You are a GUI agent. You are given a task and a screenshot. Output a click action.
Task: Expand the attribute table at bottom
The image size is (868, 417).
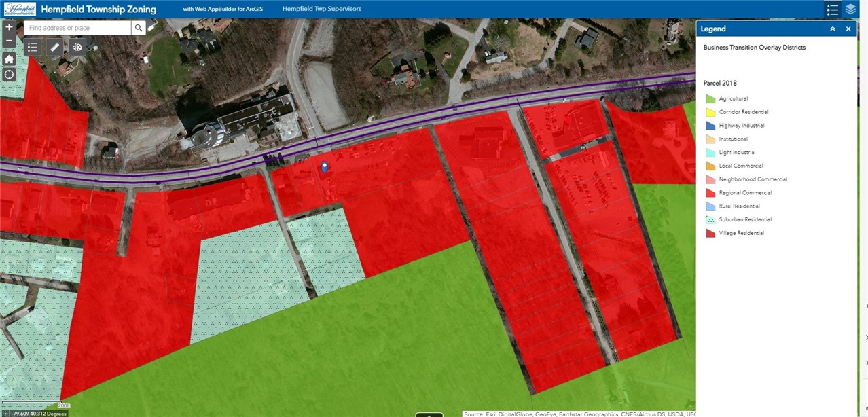point(429,414)
